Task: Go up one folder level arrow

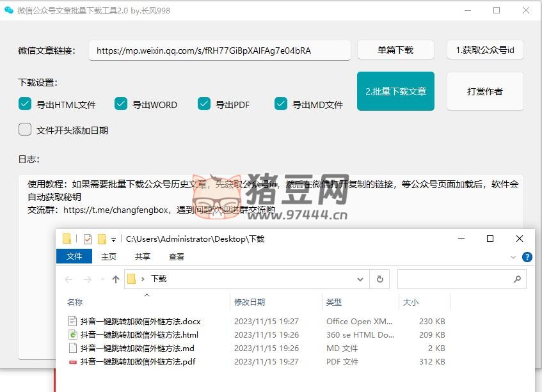Action: (x=116, y=279)
